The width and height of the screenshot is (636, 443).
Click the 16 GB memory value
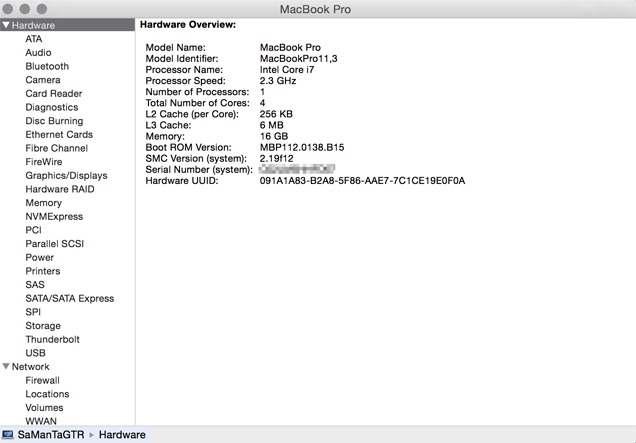pos(274,136)
